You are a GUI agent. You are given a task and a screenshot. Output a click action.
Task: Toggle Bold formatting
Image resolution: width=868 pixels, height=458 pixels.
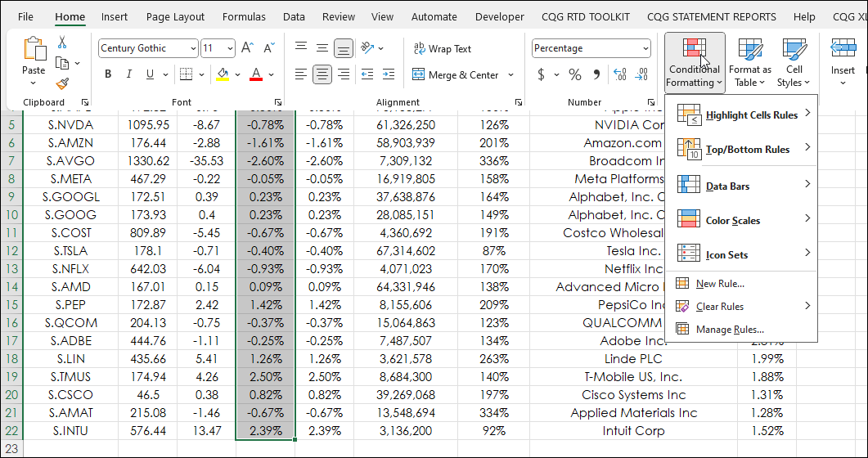coord(108,74)
